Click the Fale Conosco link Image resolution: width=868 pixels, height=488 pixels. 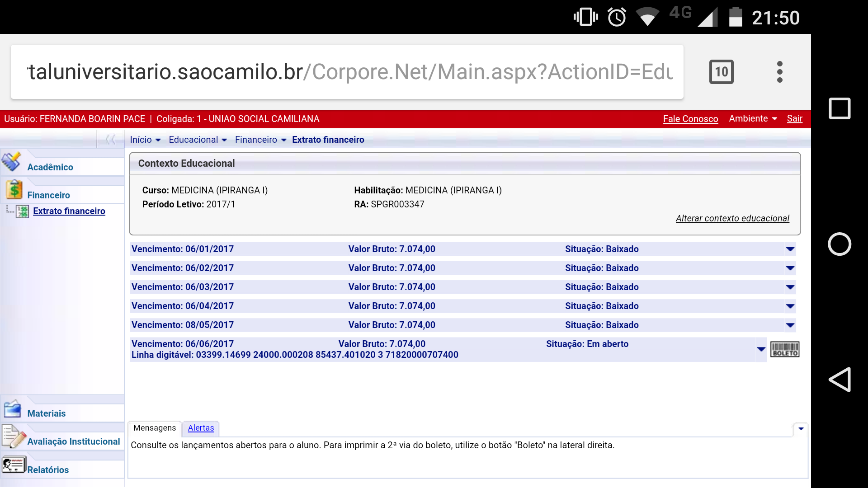point(690,119)
